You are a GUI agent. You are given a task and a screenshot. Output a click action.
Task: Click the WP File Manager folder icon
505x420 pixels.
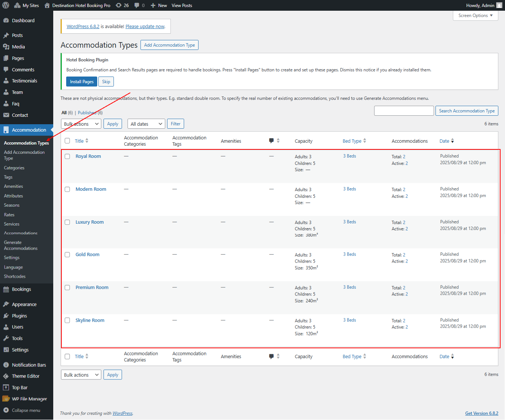pyautogui.click(x=6, y=399)
